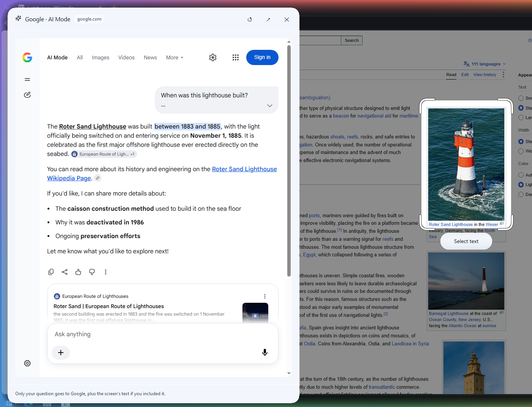The image size is (532, 407).
Task: Open Google quick settings gear icon
Action: coord(213,57)
